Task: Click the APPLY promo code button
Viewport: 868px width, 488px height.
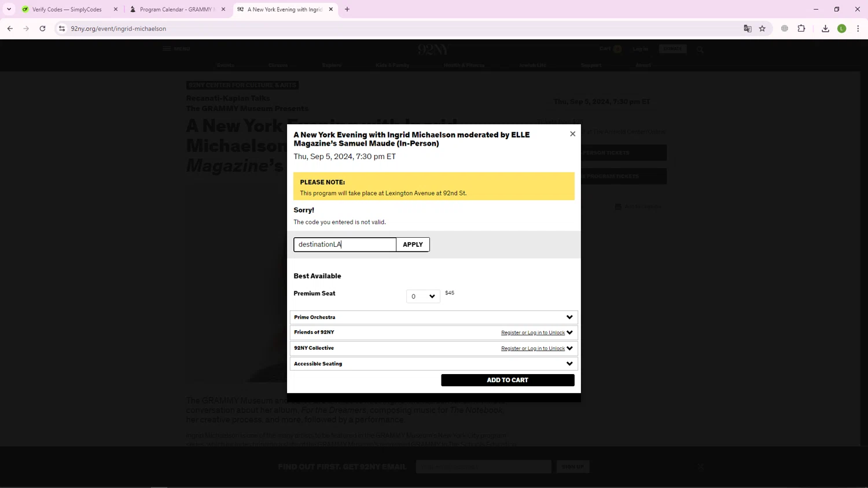Action: point(413,245)
